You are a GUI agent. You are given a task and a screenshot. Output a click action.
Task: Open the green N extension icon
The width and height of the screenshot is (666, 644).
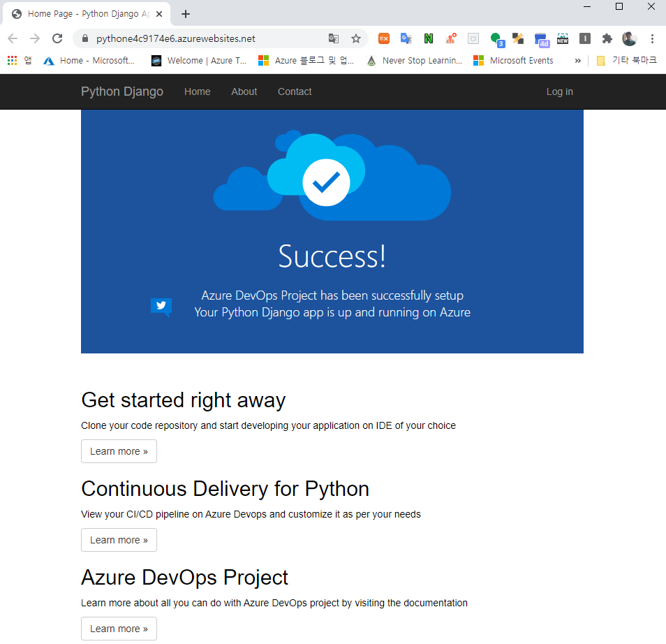(x=429, y=38)
